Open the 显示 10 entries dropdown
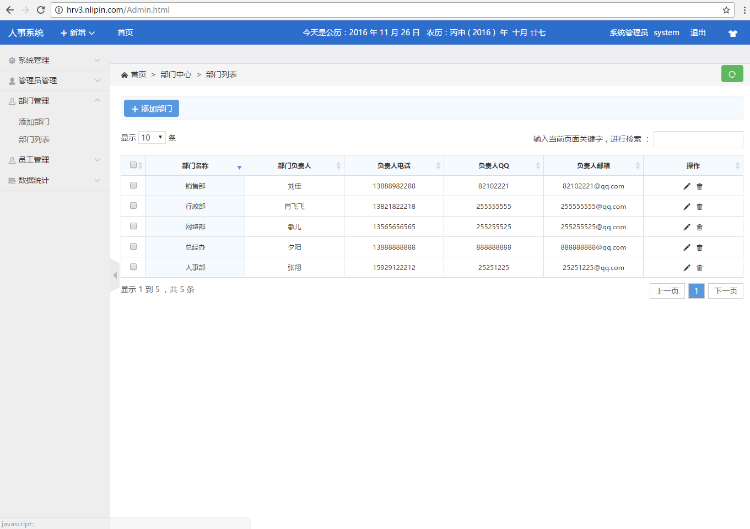Image resolution: width=750 pixels, height=529 pixels. [152, 138]
